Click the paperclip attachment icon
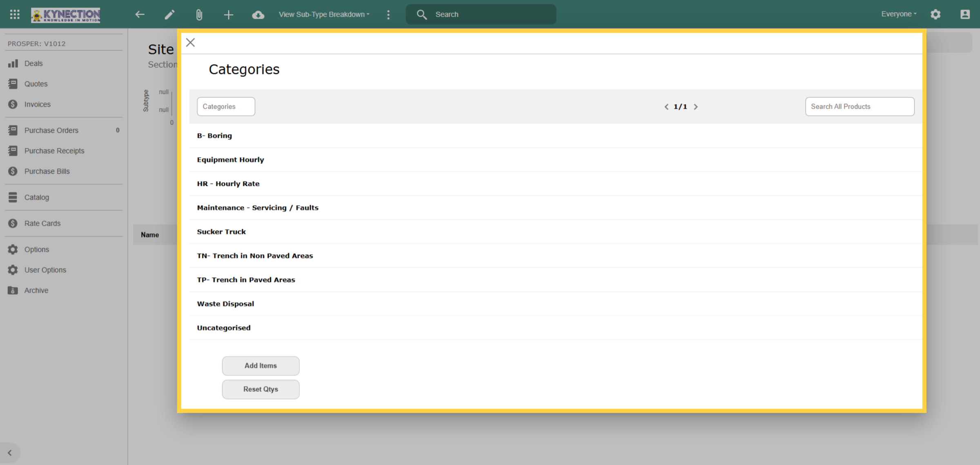This screenshot has height=465, width=980. click(199, 15)
